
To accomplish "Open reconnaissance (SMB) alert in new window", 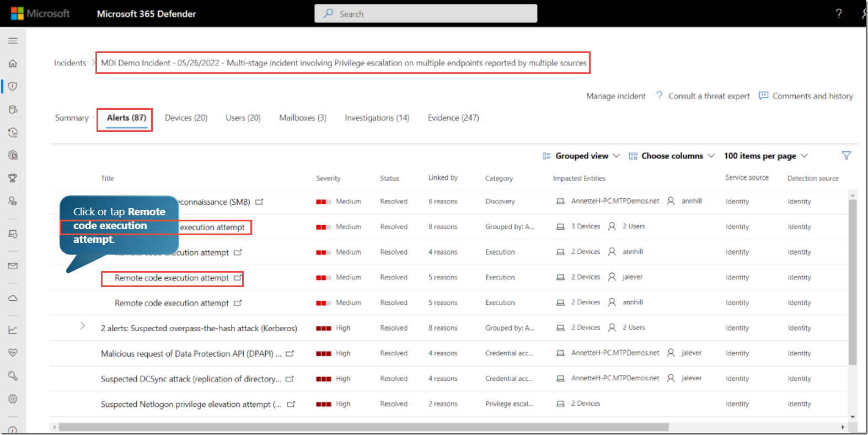I will pyautogui.click(x=259, y=202).
